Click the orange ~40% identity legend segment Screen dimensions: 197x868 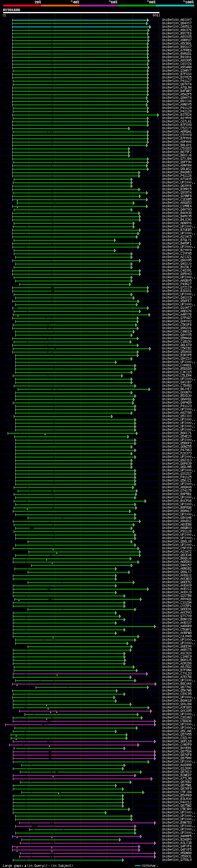[60, 6]
